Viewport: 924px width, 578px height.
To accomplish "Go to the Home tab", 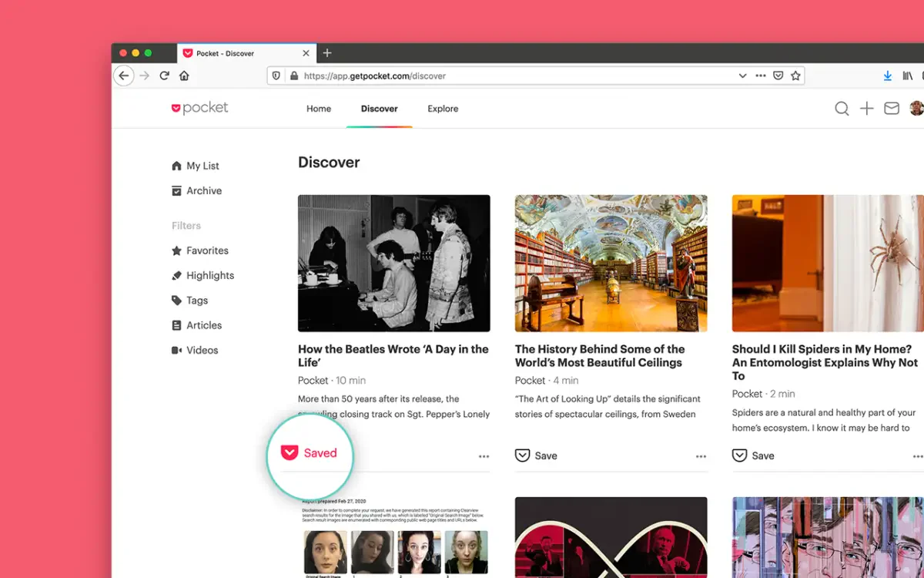I will (x=319, y=109).
